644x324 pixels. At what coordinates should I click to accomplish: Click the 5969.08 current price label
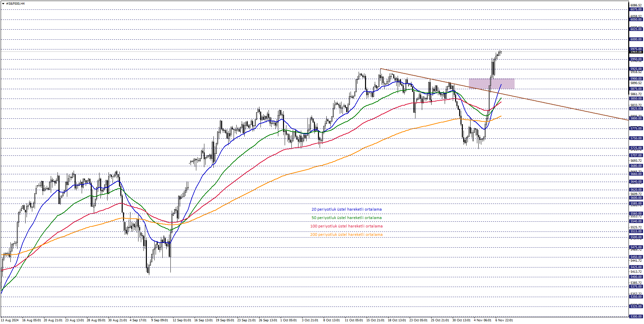pyautogui.click(x=636, y=52)
